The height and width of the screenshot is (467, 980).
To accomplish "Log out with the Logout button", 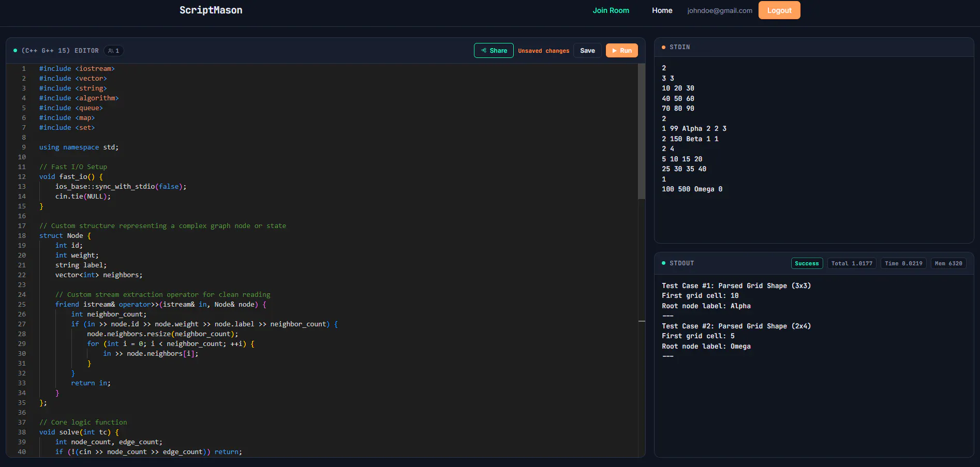I will 779,10.
